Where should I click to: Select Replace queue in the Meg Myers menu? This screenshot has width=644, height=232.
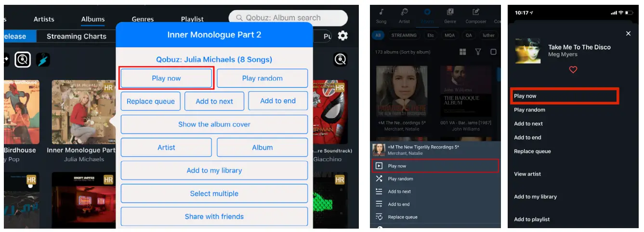point(532,151)
